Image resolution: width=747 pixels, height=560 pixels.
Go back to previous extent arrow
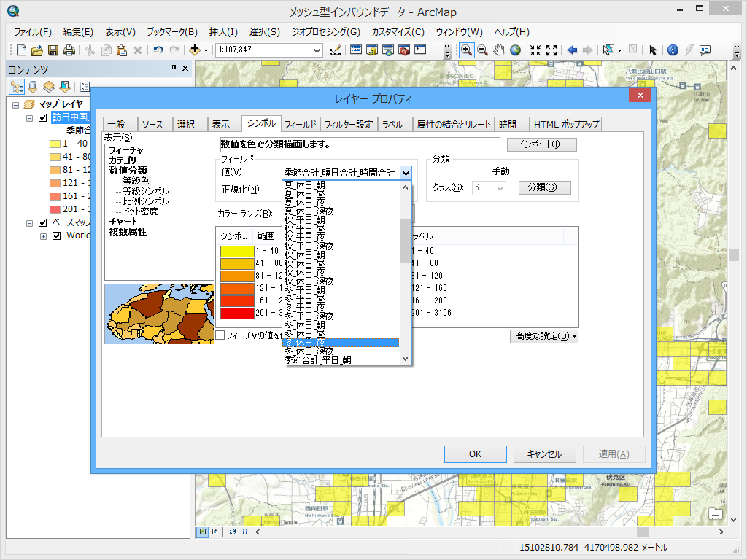(572, 50)
